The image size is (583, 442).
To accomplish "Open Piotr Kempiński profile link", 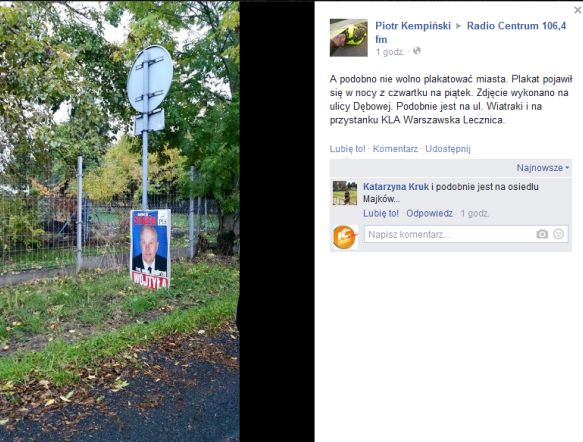I will [413, 26].
